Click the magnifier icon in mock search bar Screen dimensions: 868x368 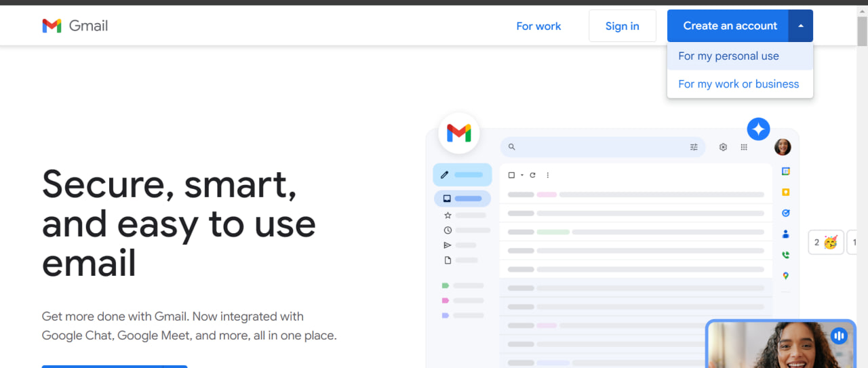point(512,146)
